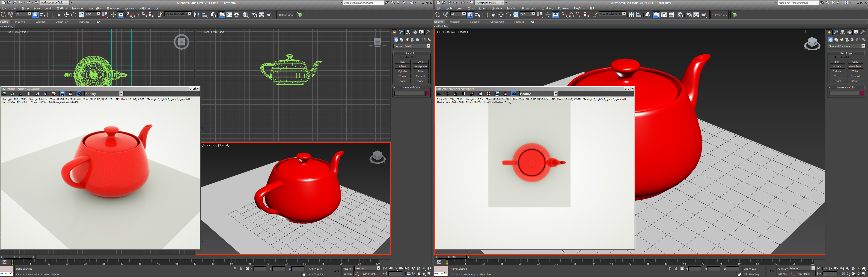This screenshot has height=277, width=868.
Task: Enable AutoGrid checkbox in left window
Action: point(402,57)
